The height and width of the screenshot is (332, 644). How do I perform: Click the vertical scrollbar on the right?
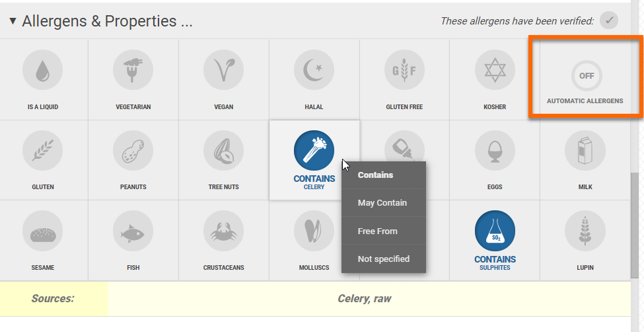click(635, 218)
